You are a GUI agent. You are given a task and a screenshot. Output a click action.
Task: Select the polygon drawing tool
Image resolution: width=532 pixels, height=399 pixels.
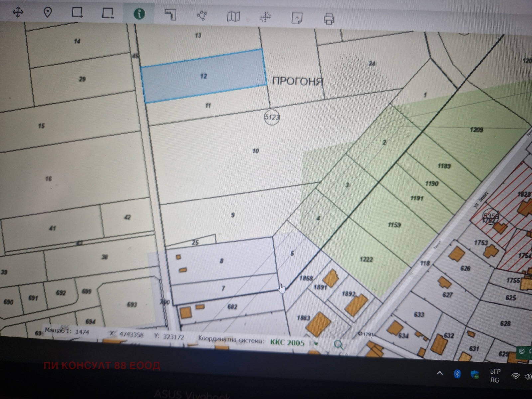[202, 15]
